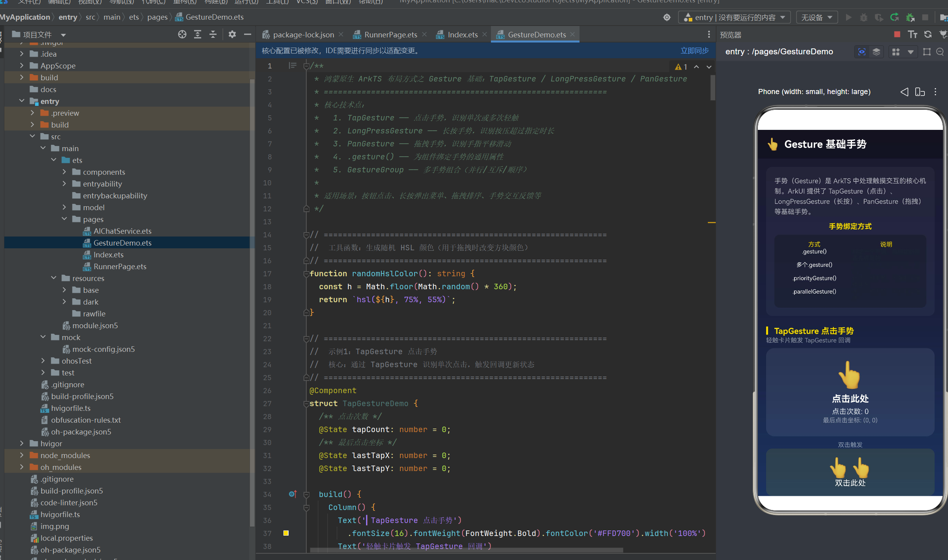Toggle the component layers view in previewer
Image resolution: width=948 pixels, height=560 pixels.
pos(876,52)
